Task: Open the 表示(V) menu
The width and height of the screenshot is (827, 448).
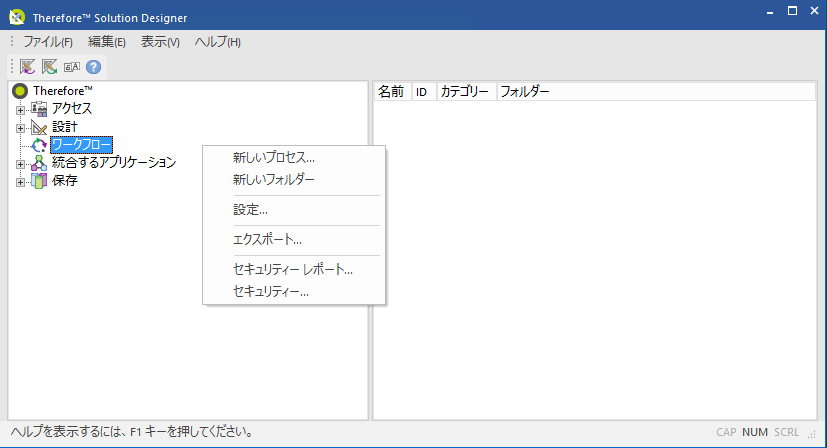Action: click(x=160, y=42)
